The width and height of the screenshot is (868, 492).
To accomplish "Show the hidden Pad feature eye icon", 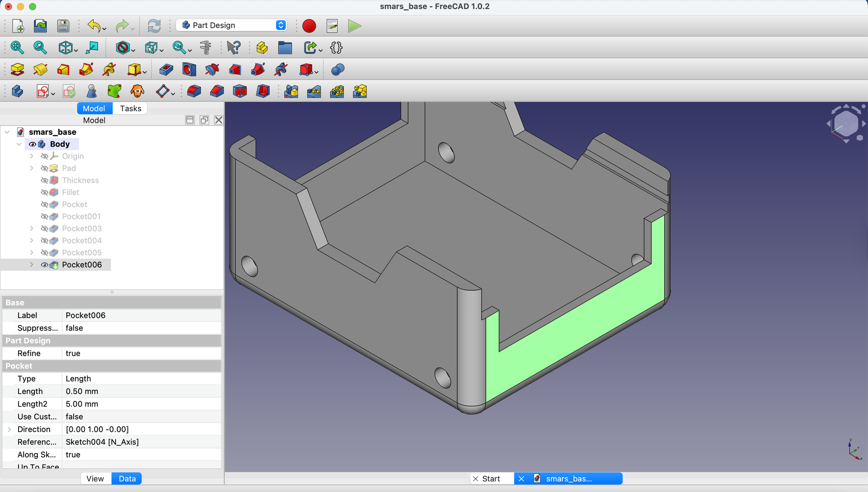I will tap(44, 168).
